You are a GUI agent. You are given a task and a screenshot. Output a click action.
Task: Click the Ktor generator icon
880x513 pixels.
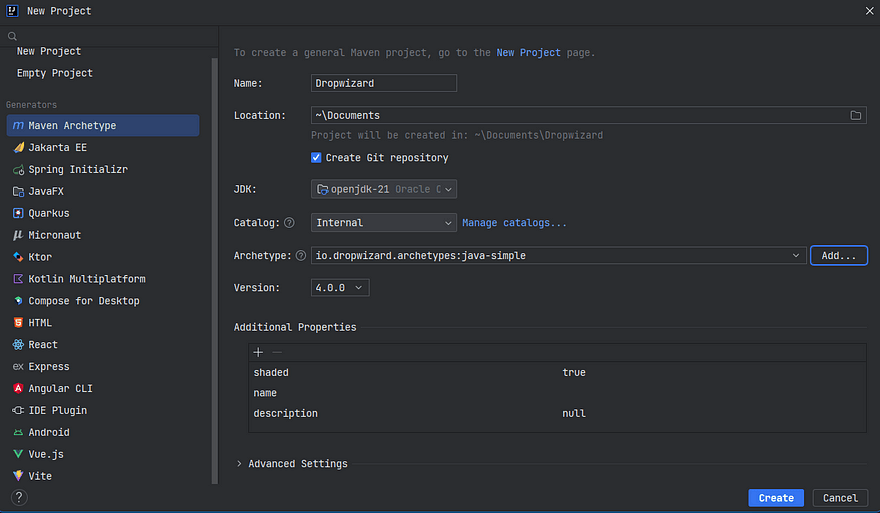(x=18, y=257)
